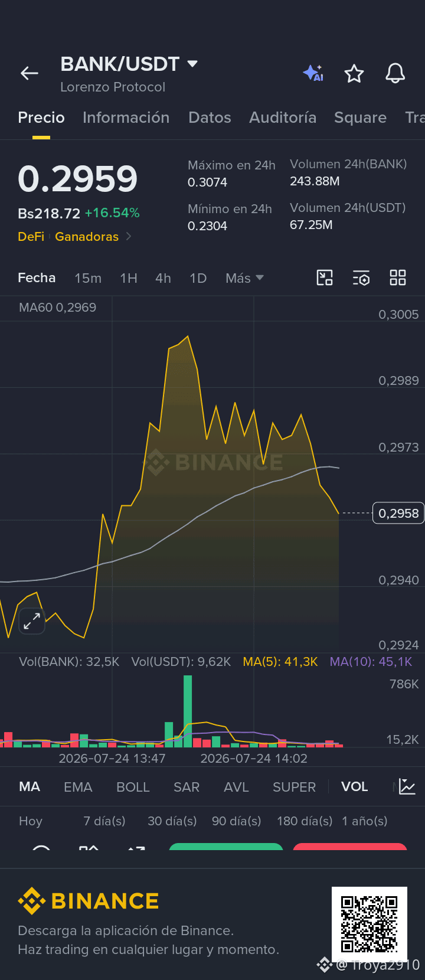Tap the Mínimo en 24h value 0.2304
Screen dimensions: 425x980
point(207,226)
